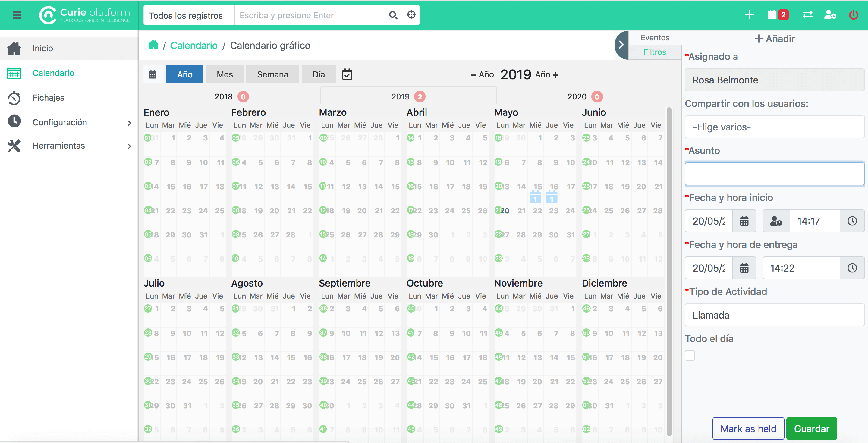
Task: Click the search magnifier icon
Action: (393, 15)
